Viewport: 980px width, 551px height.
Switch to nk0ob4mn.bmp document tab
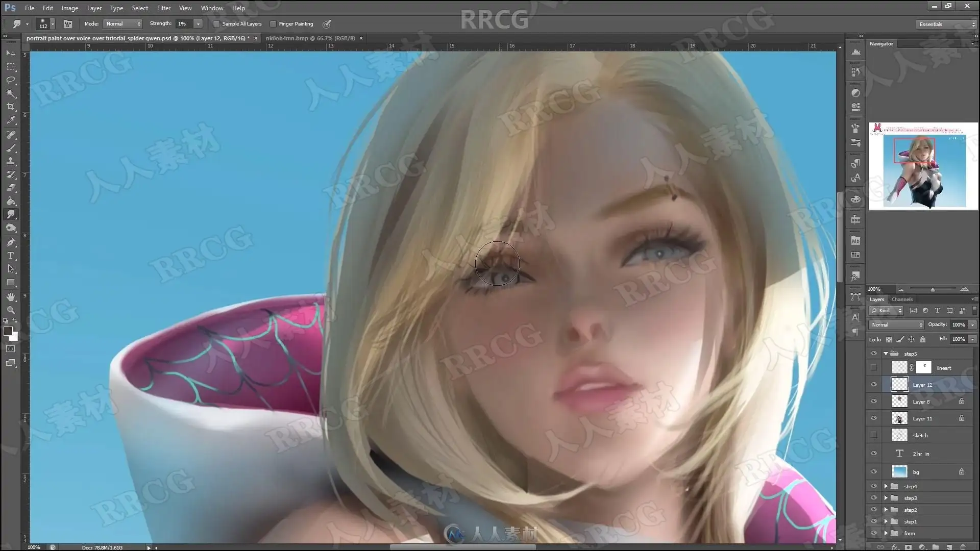(310, 38)
